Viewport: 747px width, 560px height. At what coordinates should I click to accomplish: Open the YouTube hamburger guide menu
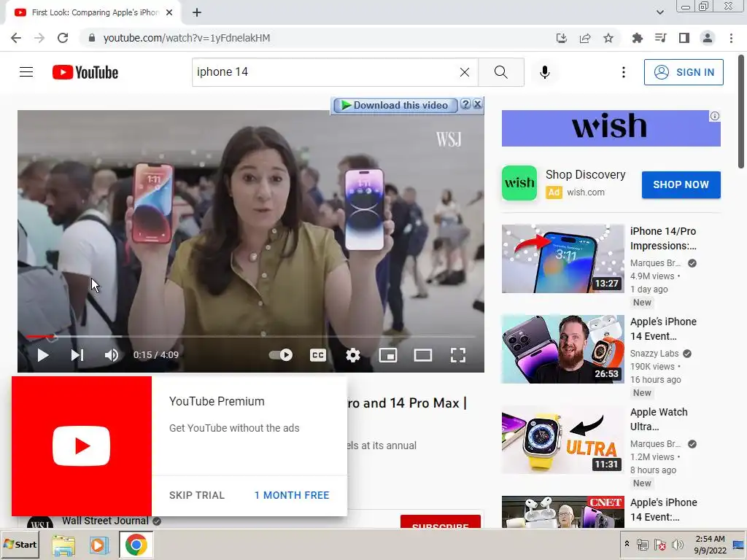click(x=26, y=72)
